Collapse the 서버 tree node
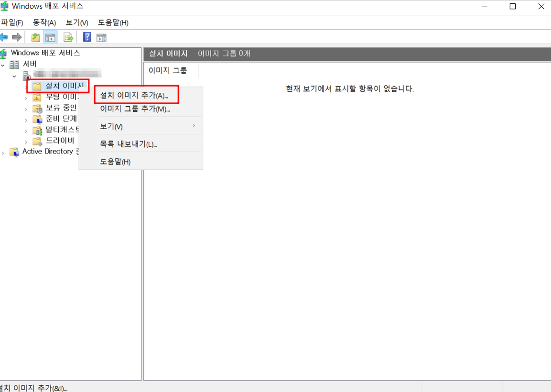This screenshot has width=551, height=392. coord(3,65)
